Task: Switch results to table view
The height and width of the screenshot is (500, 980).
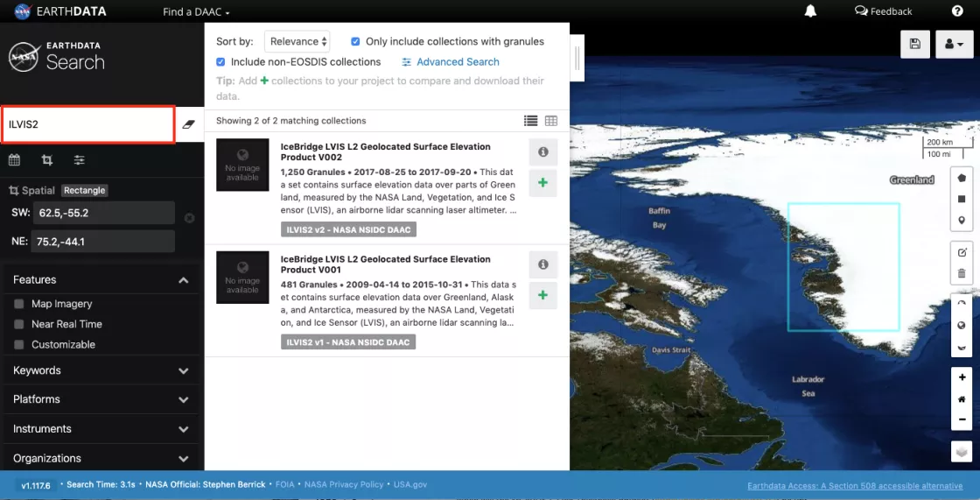Action: pos(550,121)
